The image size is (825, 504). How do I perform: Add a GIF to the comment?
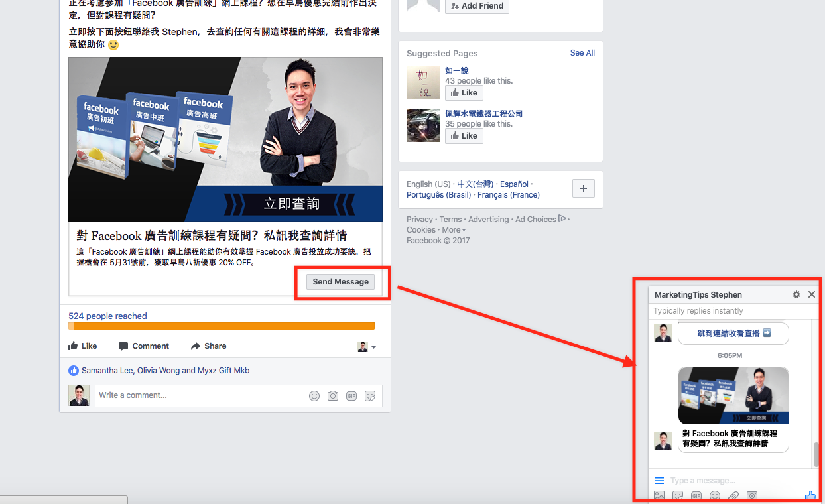[351, 396]
